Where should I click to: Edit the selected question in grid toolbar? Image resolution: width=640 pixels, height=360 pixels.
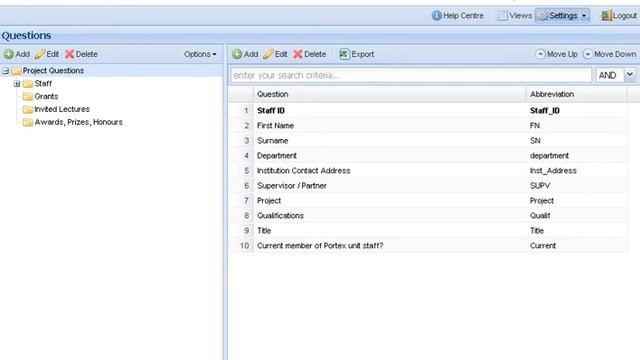pos(275,54)
